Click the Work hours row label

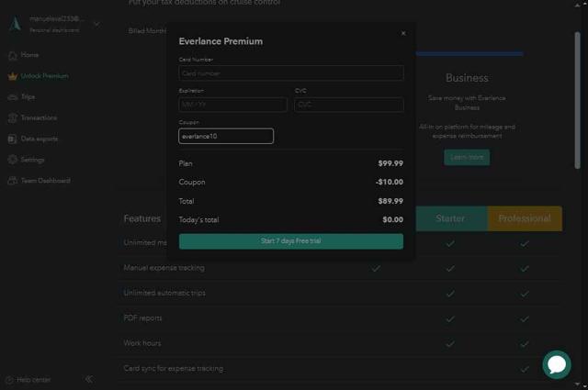click(142, 343)
